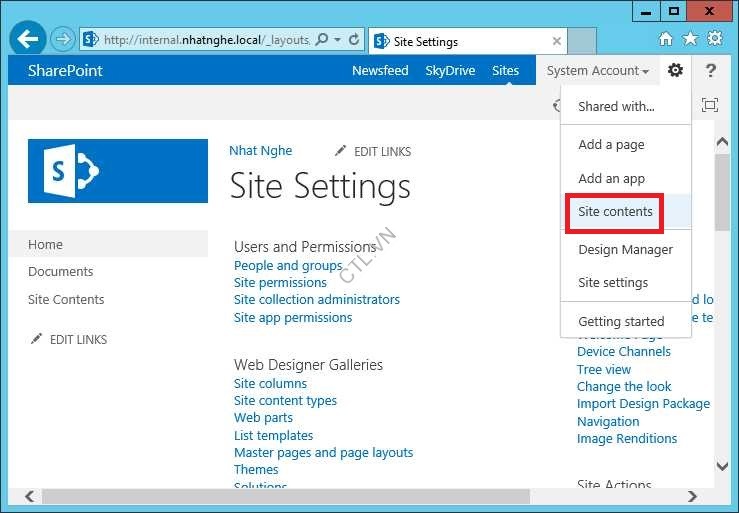The width and height of the screenshot is (739, 513).
Task: Choose Add an app from menu
Action: pos(626,179)
